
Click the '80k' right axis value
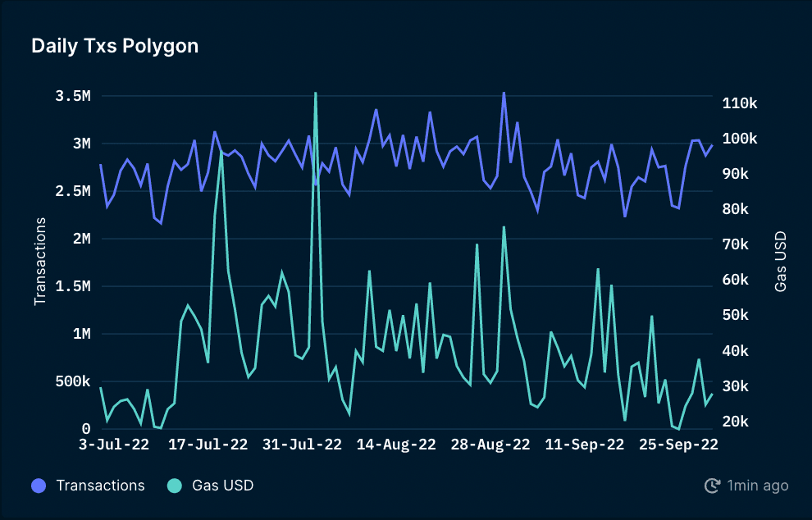(736, 209)
